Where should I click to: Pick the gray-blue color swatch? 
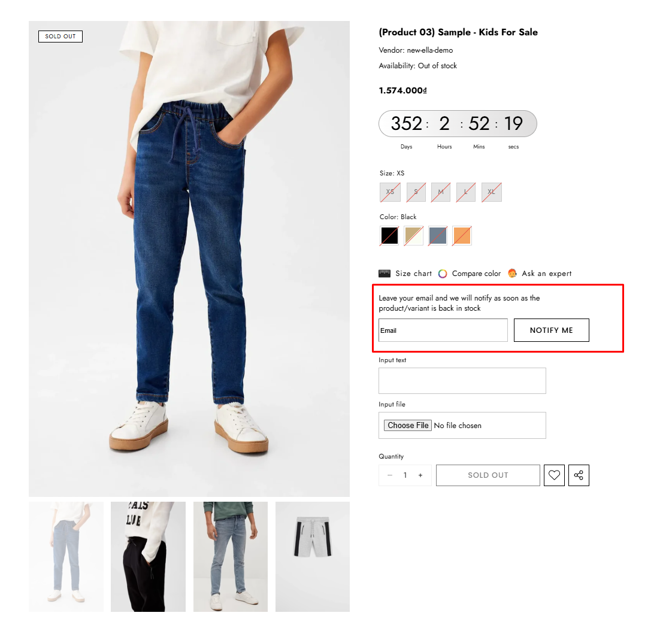point(438,236)
